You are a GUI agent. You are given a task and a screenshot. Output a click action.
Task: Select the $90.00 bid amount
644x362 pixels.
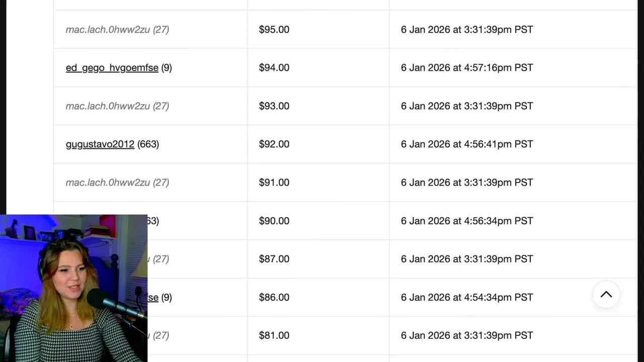[274, 221]
